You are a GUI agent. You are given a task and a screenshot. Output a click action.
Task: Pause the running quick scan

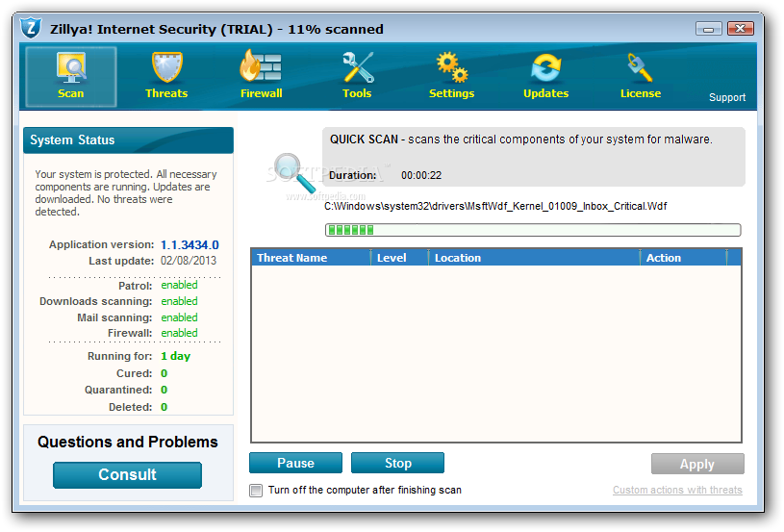click(295, 463)
